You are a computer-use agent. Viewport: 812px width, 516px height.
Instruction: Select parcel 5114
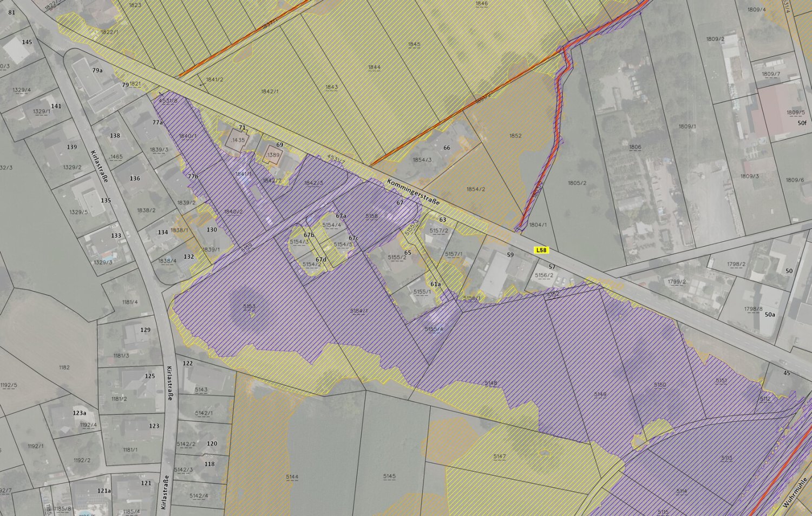click(681, 491)
